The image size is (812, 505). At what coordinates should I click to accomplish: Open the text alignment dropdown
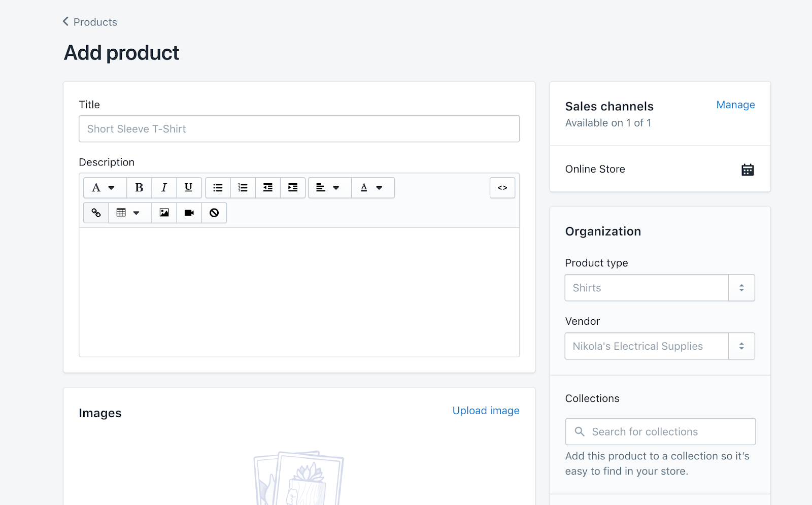[328, 188]
